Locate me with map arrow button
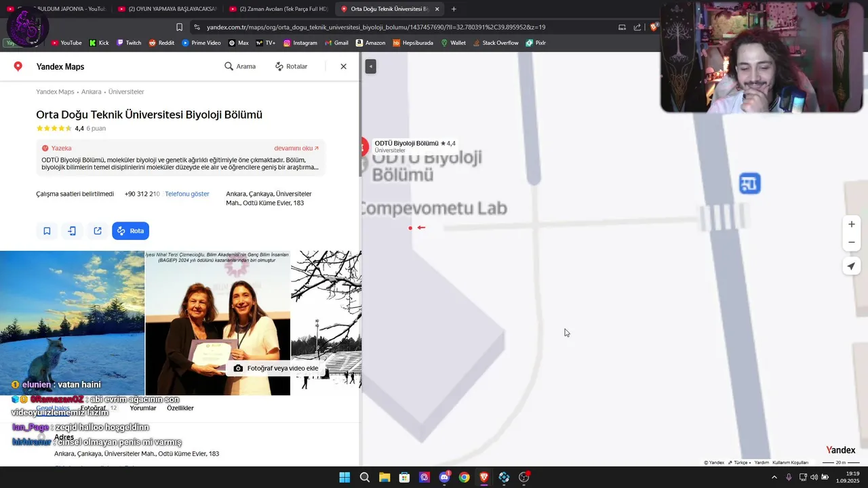 (x=852, y=266)
